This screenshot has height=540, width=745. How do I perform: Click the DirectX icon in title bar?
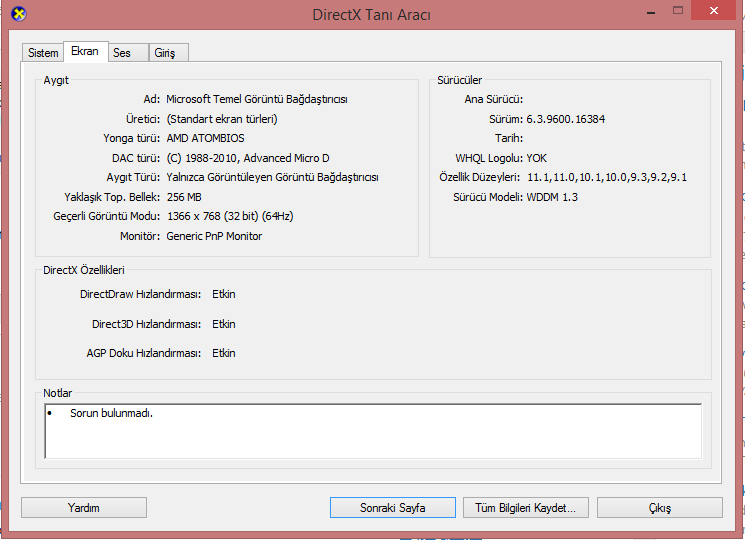[x=19, y=14]
